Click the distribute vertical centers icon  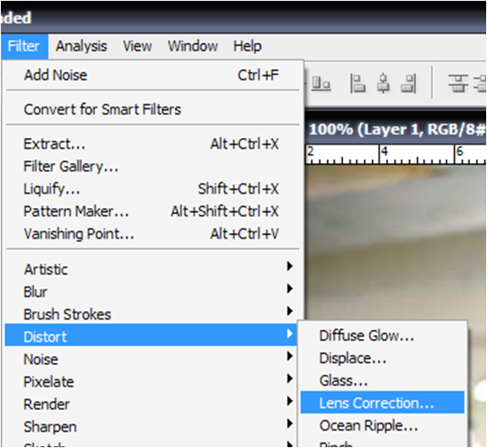(x=480, y=83)
